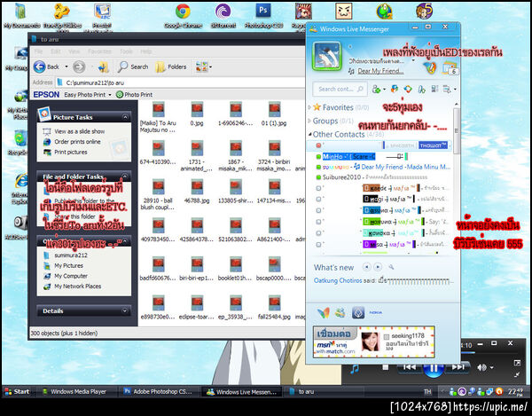This screenshot has height=416, width=532.
Task: Open the File menu in Explorer
Action: 39,51
